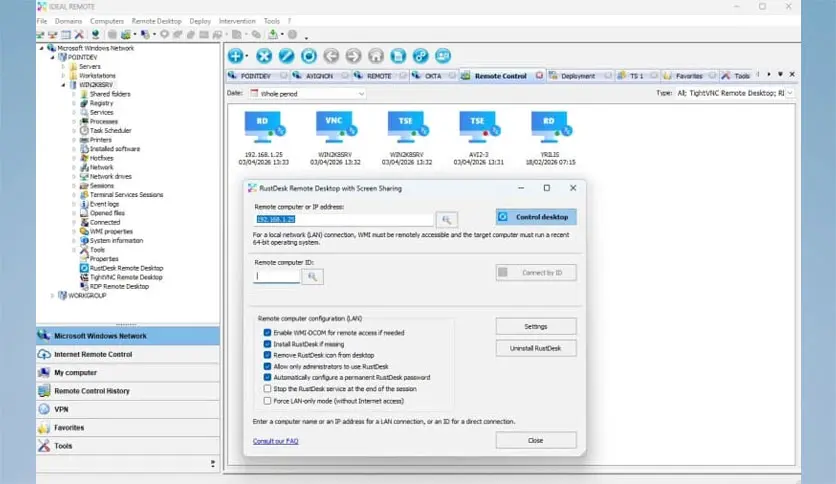This screenshot has width=836, height=484.
Task: Click the Control desktop button
Action: tap(536, 217)
